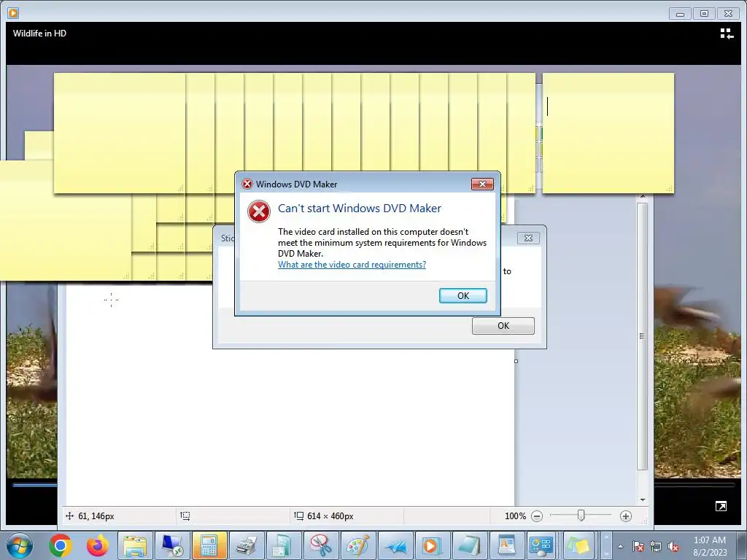
Task: Click the Paint canvas size status icon
Action: tap(298, 516)
